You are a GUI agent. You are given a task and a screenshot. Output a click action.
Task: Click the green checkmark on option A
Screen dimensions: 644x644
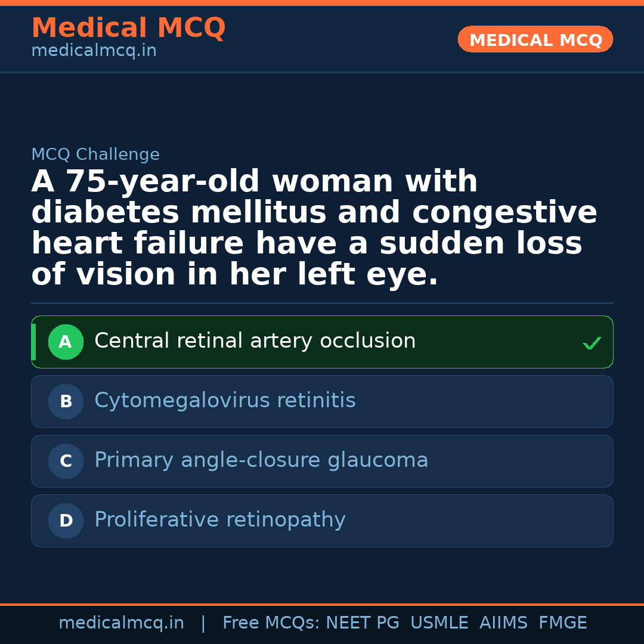pyautogui.click(x=592, y=343)
